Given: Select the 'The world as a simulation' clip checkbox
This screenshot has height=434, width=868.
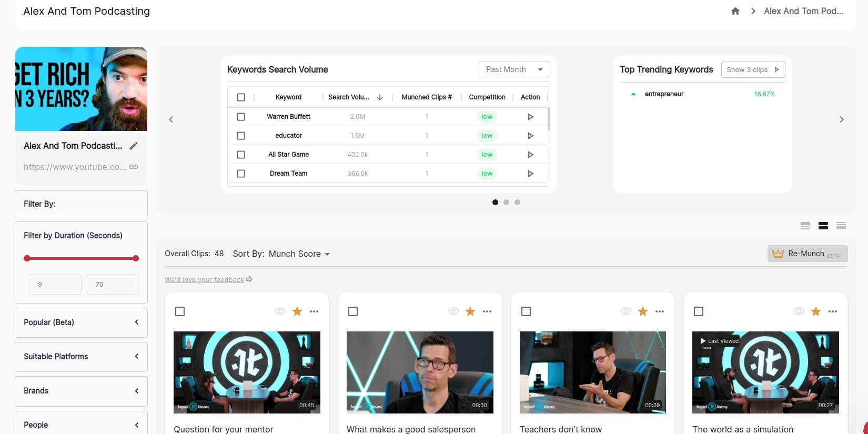Looking at the screenshot, I should click(x=699, y=311).
